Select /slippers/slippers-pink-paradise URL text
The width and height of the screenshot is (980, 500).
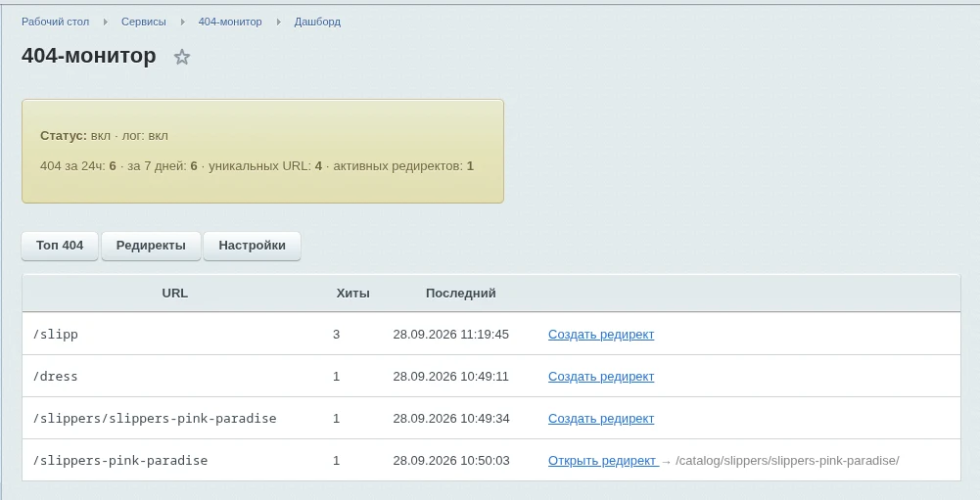(155, 418)
